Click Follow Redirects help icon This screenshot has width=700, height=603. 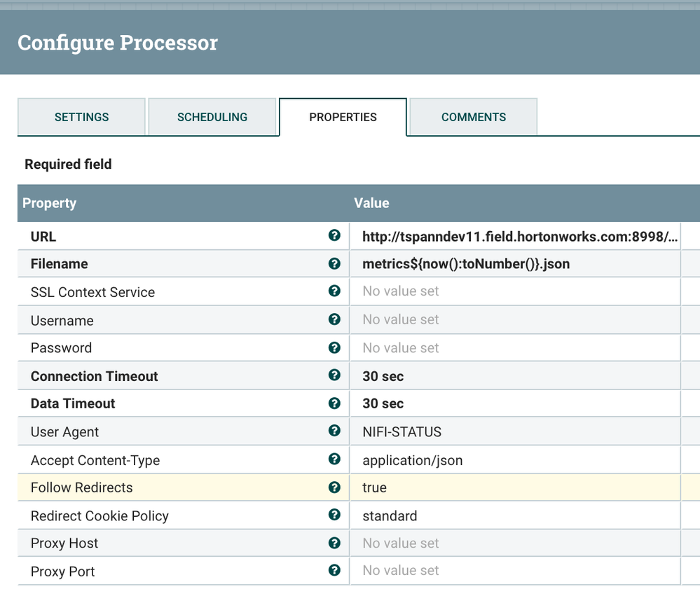coord(334,487)
